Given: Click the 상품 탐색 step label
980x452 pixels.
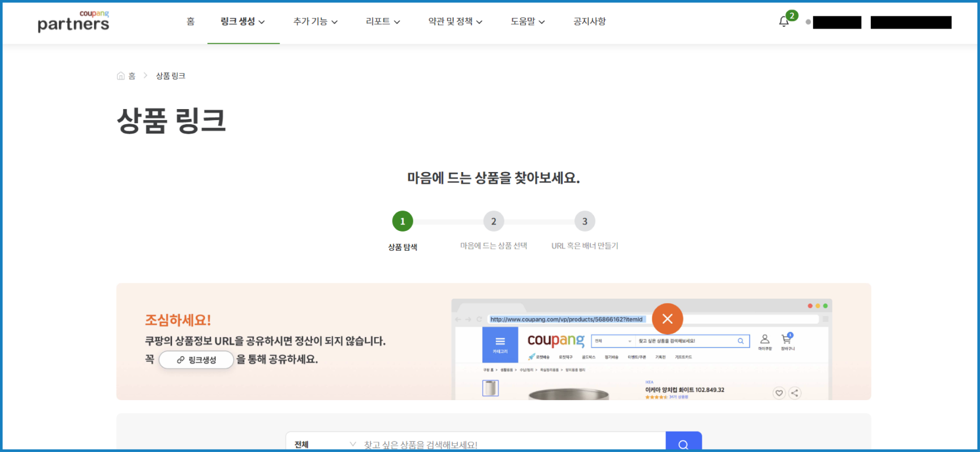Looking at the screenshot, I should 402,247.
